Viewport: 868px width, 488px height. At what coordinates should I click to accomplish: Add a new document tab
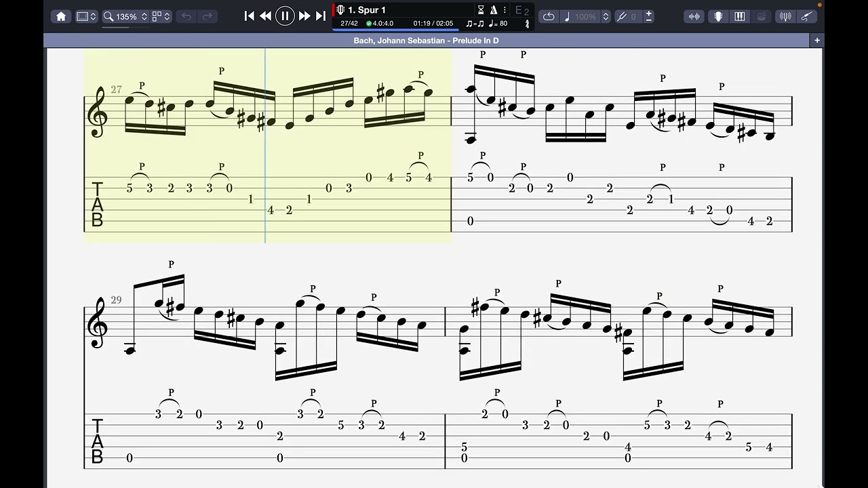point(817,41)
